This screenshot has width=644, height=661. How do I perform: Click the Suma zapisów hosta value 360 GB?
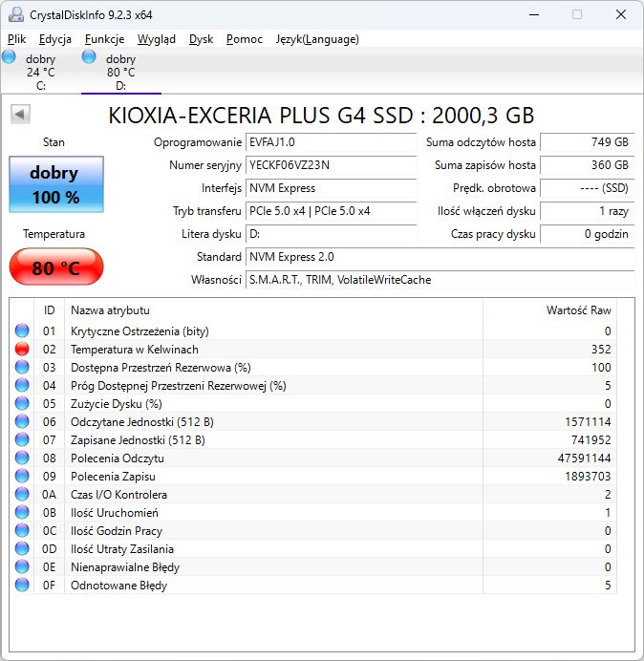[587, 165]
